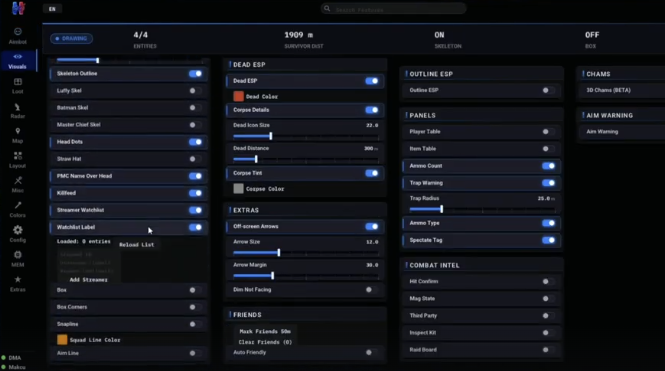Enable the Snapline toggle
Image resolution: width=665 pixels, height=371 pixels.
click(x=196, y=324)
